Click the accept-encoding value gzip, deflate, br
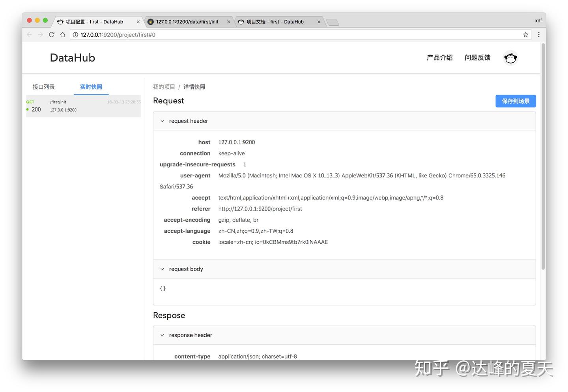The height and width of the screenshot is (392, 568). (238, 220)
